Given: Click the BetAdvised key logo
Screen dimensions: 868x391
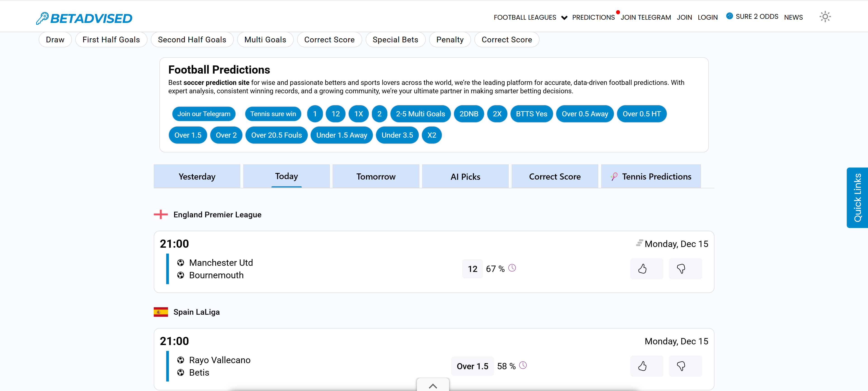Looking at the screenshot, I should click(43, 18).
